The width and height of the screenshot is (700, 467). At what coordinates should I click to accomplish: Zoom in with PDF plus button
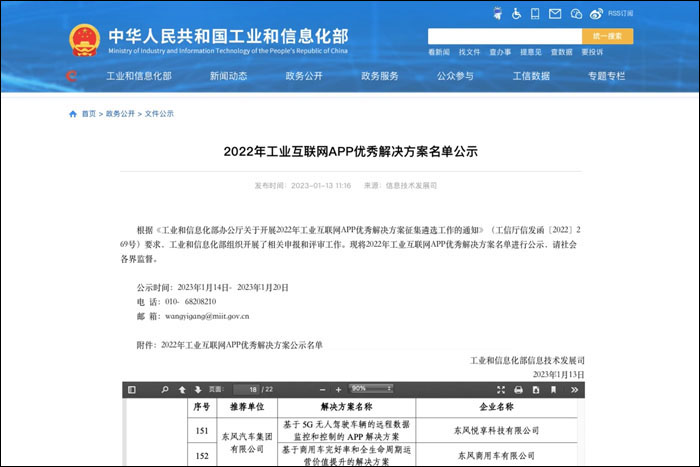click(x=338, y=390)
